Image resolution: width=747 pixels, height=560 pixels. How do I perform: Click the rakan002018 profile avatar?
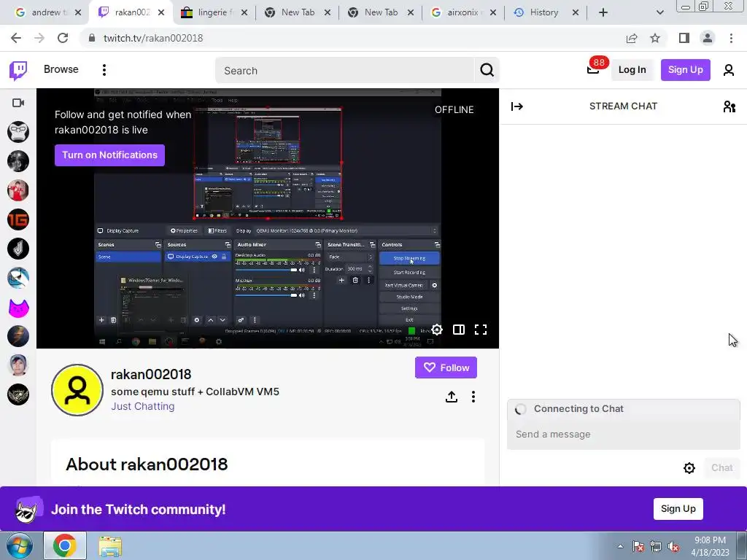coord(77,390)
